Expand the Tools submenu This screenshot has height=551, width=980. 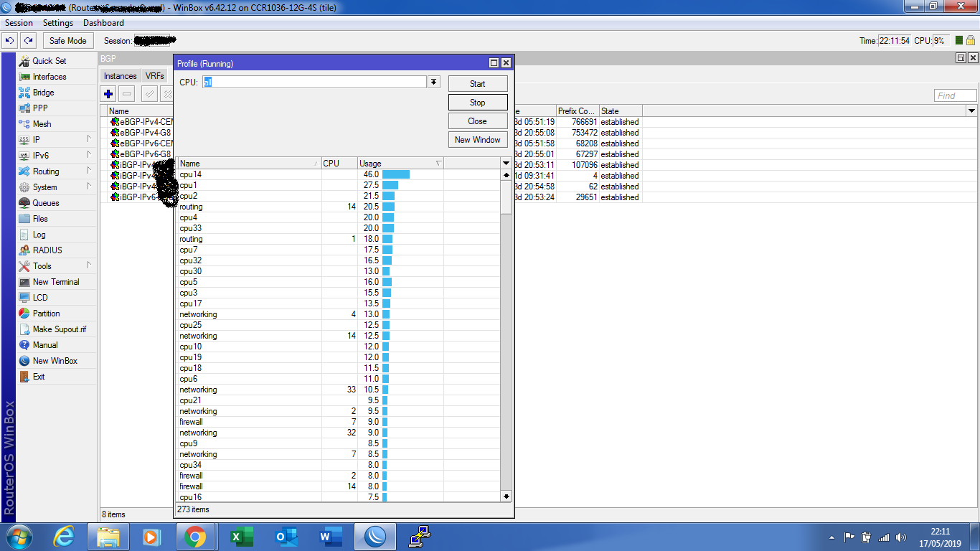[57, 266]
